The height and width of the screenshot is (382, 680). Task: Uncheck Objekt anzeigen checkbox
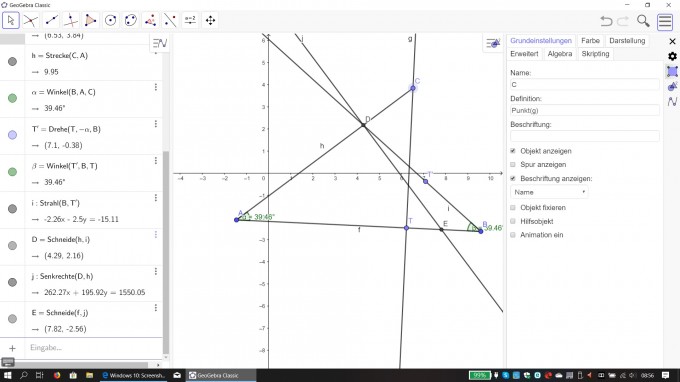(513, 151)
